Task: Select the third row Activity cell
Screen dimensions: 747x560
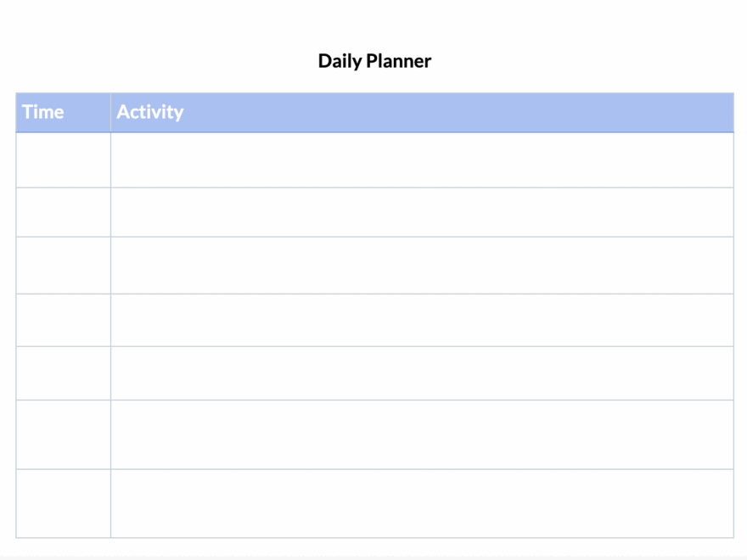Action: tap(422, 265)
